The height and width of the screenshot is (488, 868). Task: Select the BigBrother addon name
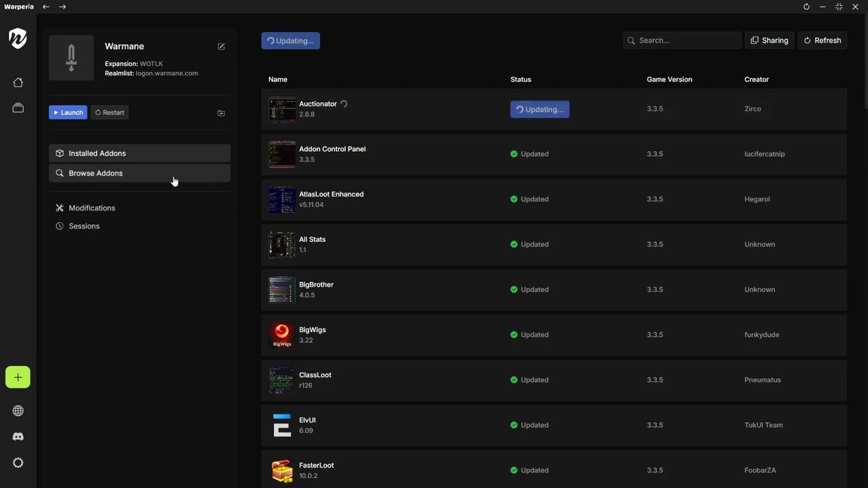point(316,285)
